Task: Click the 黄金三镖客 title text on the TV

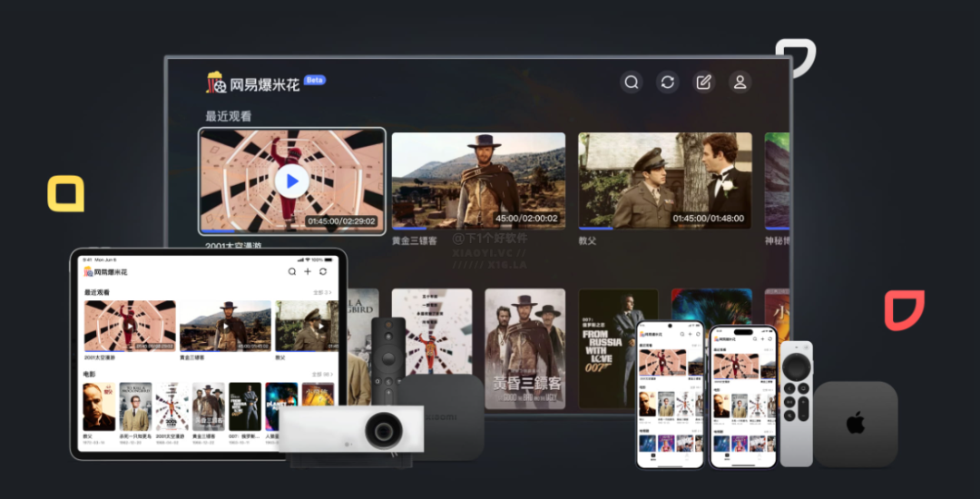Action: [415, 240]
